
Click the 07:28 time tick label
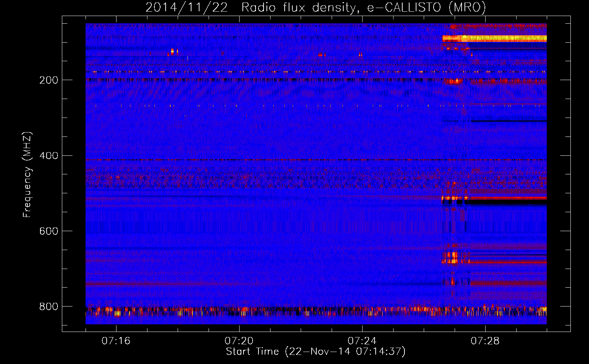coord(485,341)
